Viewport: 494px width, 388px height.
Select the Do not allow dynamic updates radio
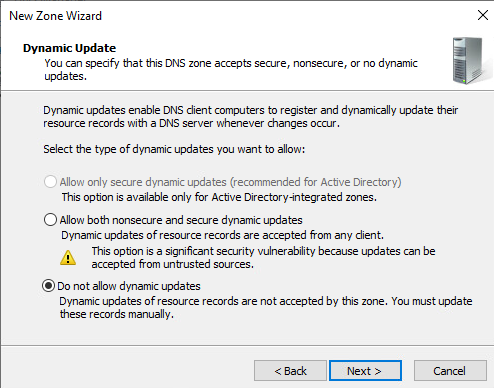[48, 286]
